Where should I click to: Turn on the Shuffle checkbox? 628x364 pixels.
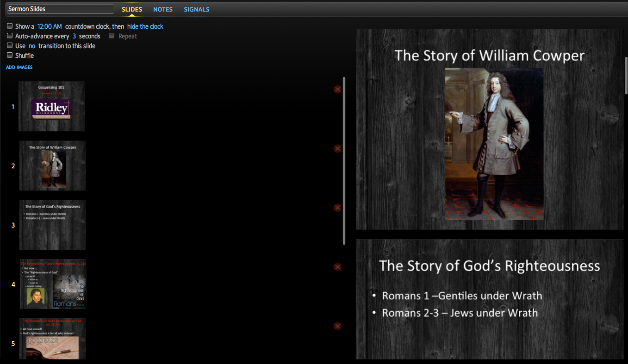click(10, 55)
